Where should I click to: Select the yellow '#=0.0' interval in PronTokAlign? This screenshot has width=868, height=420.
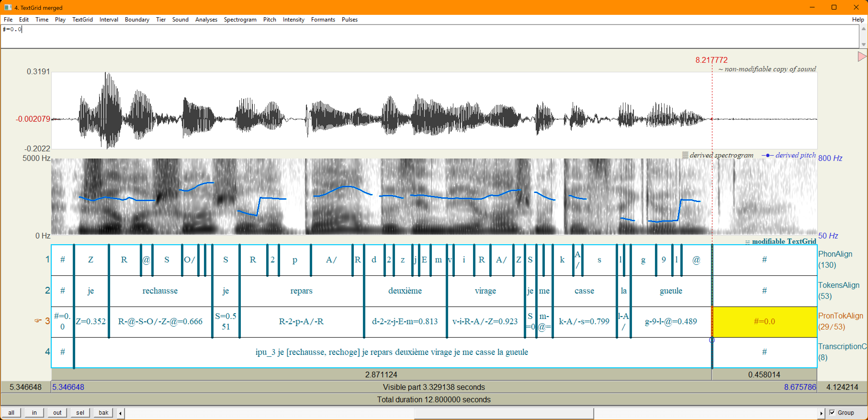coord(764,322)
